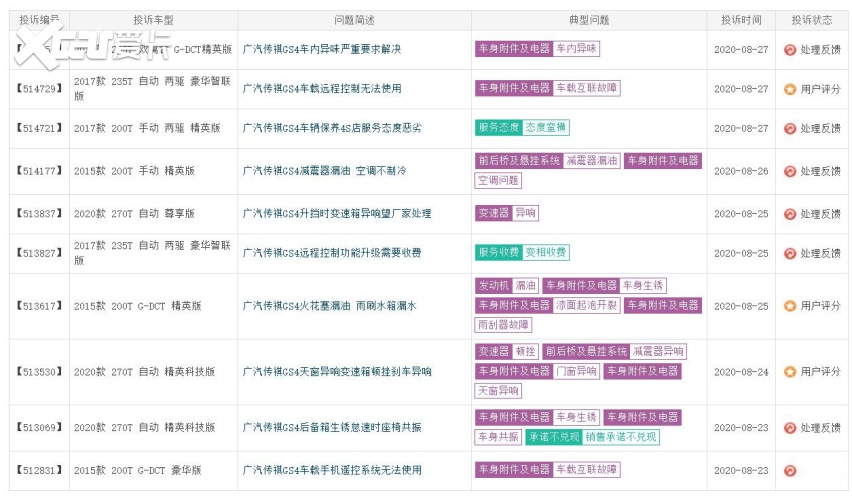The image size is (852, 499).
Task: Click the 处理反馈 status text for complaint 513069
Action: tap(820, 428)
